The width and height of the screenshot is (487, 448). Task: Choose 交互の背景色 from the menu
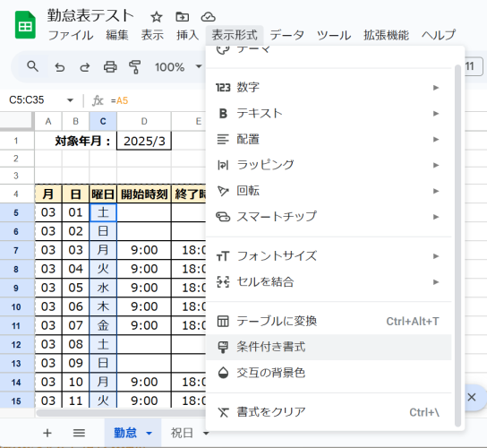[x=329, y=373]
